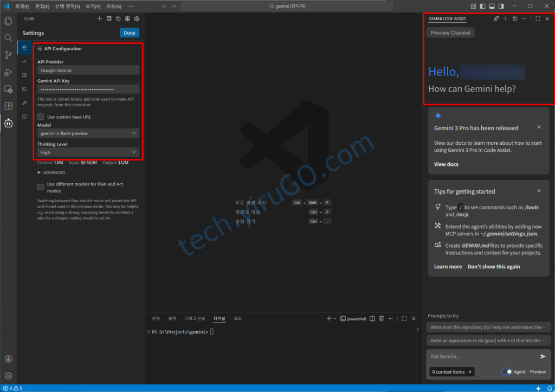Select the 'Build an application' prompt suggestion
This screenshot has height=392, width=555.
click(488, 340)
